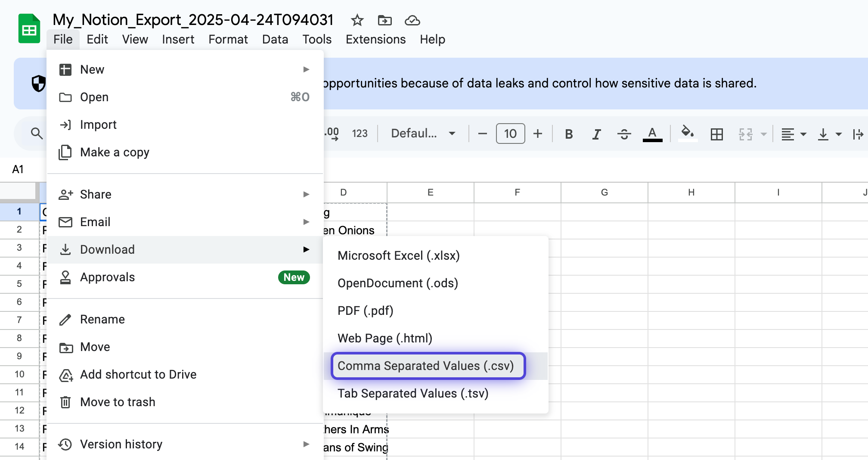Image resolution: width=868 pixels, height=460 pixels.
Task: Expand the horizontal align dropdown arrow
Action: 803,134
